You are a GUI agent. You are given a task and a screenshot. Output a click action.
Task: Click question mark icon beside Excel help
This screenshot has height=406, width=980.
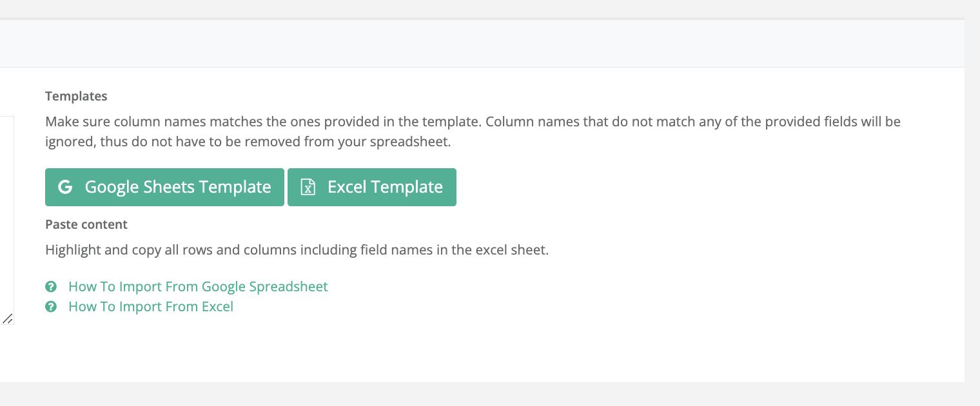(x=51, y=307)
